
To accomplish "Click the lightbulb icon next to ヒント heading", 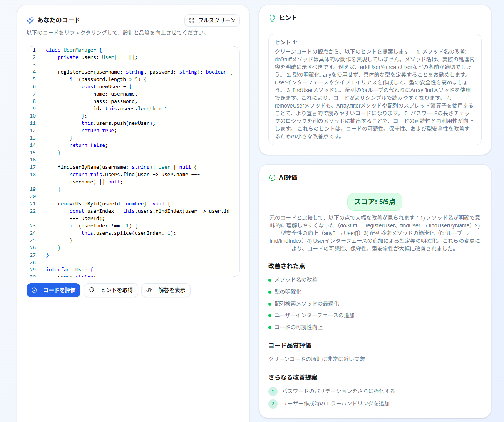I will click(272, 18).
